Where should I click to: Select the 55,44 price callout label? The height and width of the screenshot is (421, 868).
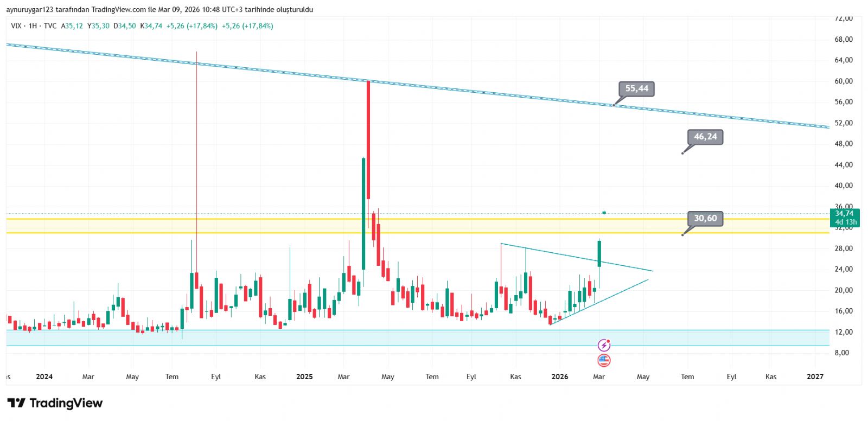636,89
